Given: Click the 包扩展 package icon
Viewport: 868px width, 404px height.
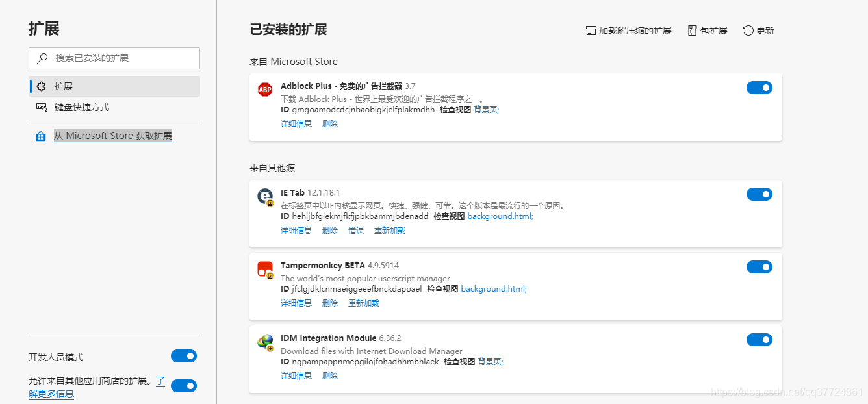Looking at the screenshot, I should (693, 31).
